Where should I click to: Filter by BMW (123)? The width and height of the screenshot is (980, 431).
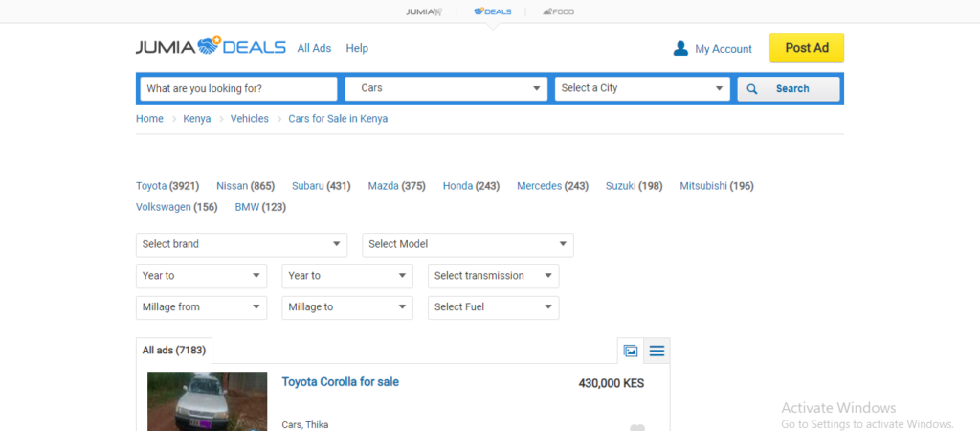pos(260,207)
